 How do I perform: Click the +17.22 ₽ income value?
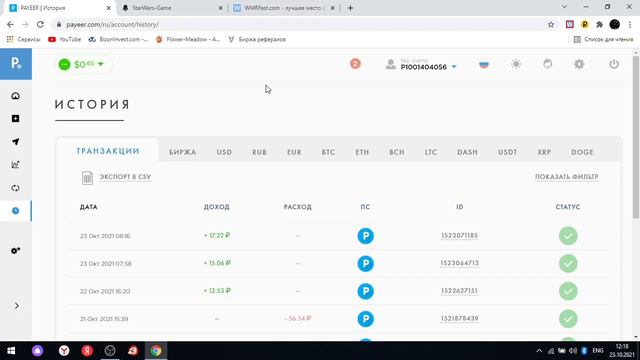pyautogui.click(x=217, y=236)
